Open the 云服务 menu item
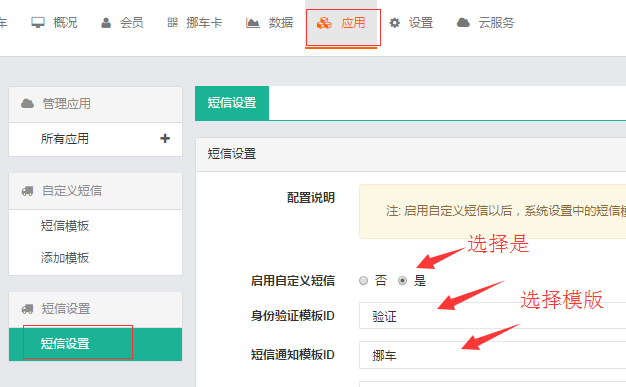The width and height of the screenshot is (626, 387). 485,23
